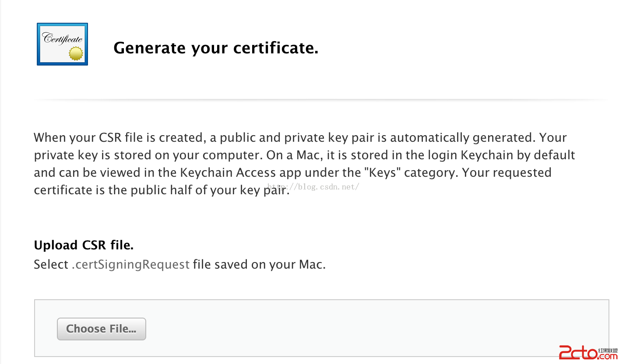Screen dimensions: 619x364
Task: Click the Generate your certificate heading
Action: (215, 48)
